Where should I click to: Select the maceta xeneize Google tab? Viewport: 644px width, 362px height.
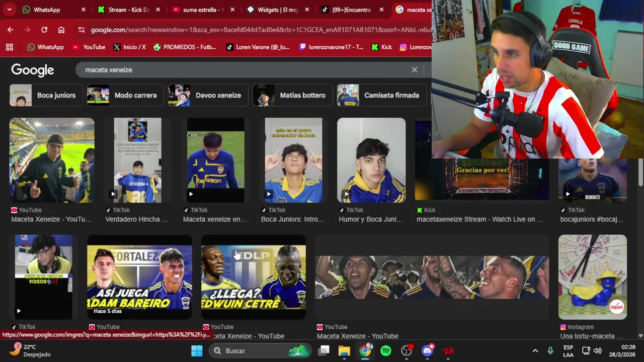(x=413, y=10)
